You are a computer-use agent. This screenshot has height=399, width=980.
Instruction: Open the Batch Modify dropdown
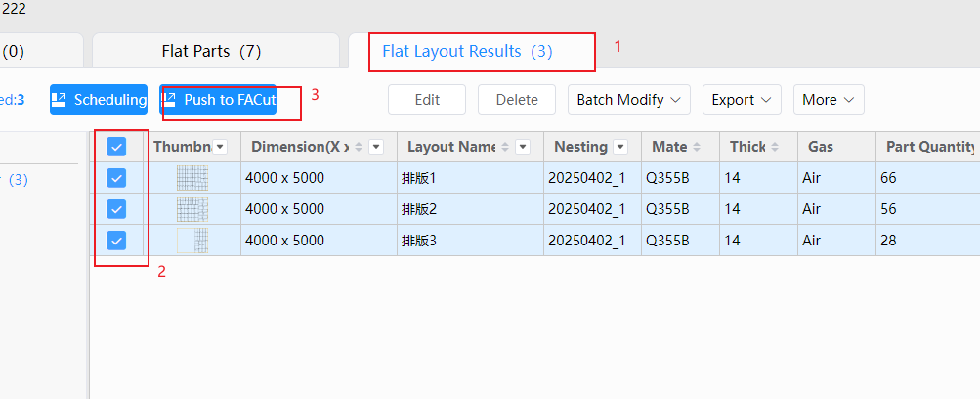click(x=629, y=100)
